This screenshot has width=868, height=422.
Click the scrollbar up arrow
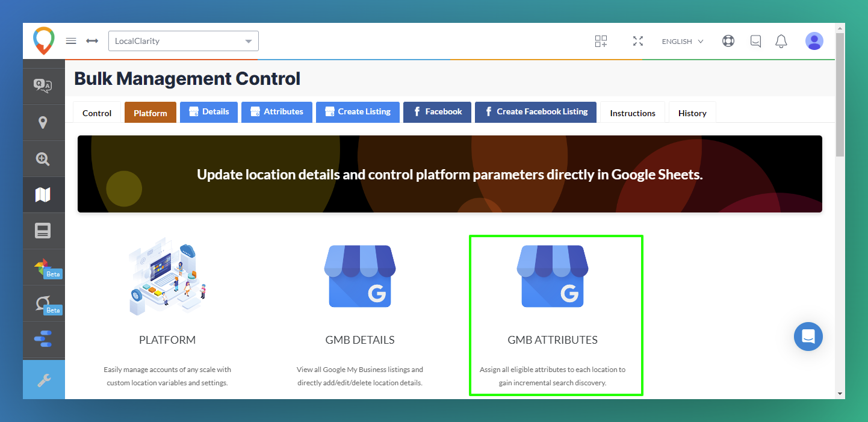(x=840, y=28)
